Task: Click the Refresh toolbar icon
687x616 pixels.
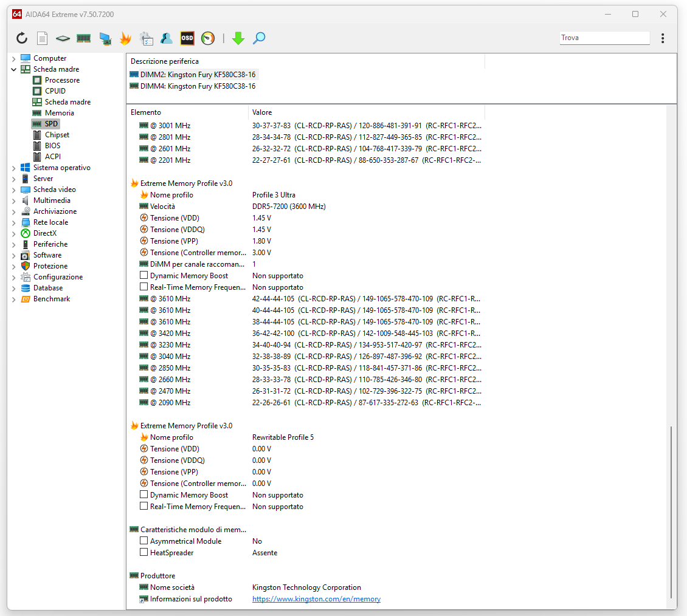Action: 21,38
